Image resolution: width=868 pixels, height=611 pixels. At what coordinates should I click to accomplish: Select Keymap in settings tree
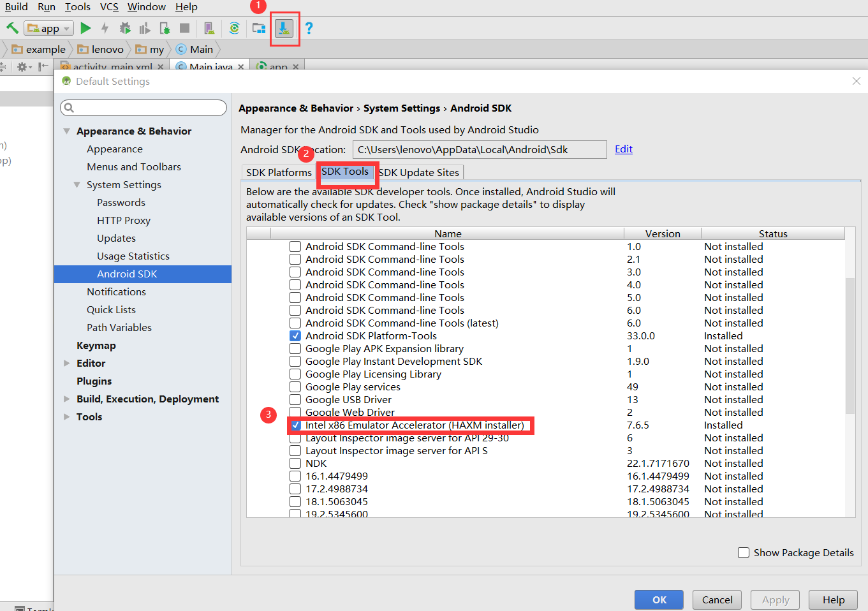pyautogui.click(x=96, y=345)
